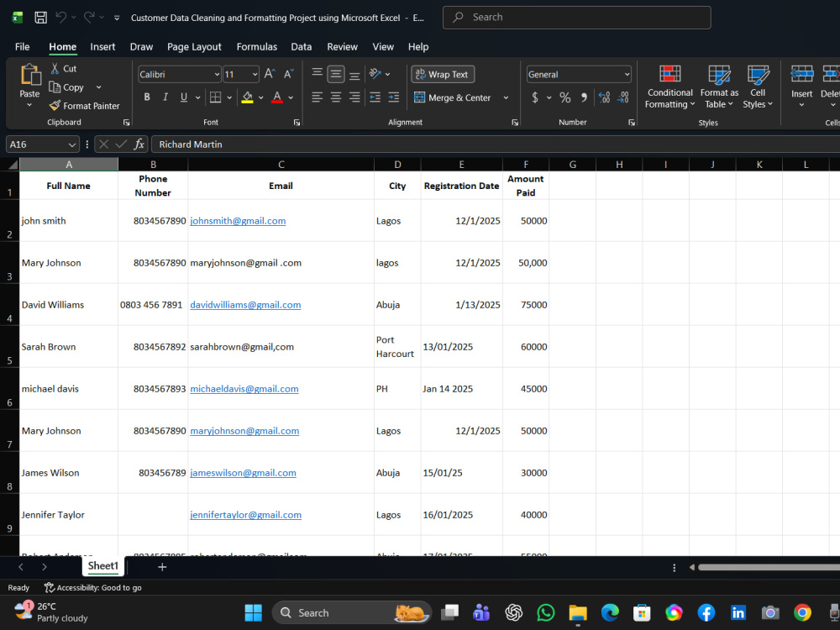The width and height of the screenshot is (840, 630).
Task: Open the General number format dropdown
Action: pyautogui.click(x=627, y=75)
